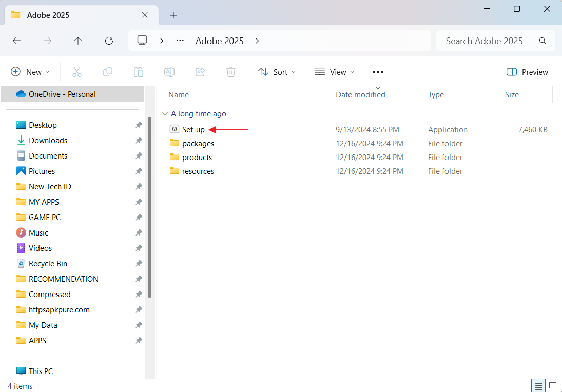Image resolution: width=562 pixels, height=392 pixels.
Task: Open Downloads in the sidebar
Action: 48,141
